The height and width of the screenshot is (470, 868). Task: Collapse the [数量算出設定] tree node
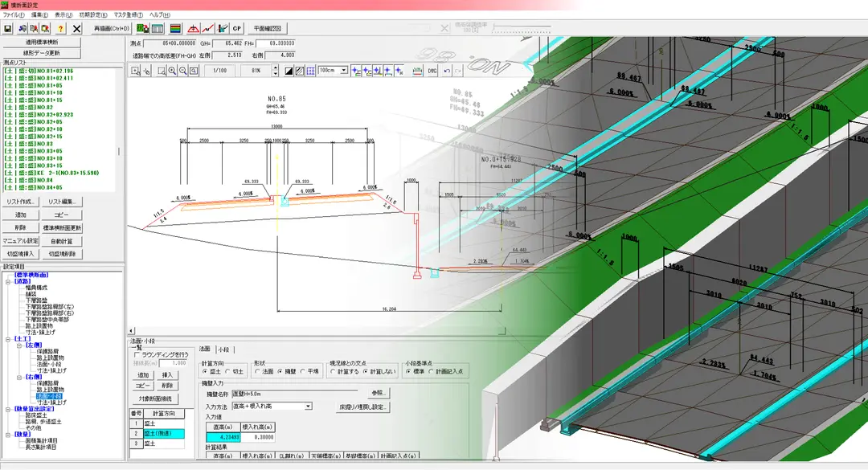click(x=8, y=409)
